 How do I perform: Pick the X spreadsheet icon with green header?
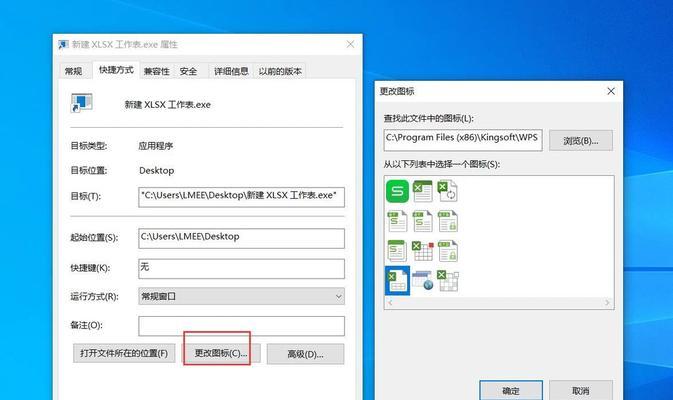[423, 191]
